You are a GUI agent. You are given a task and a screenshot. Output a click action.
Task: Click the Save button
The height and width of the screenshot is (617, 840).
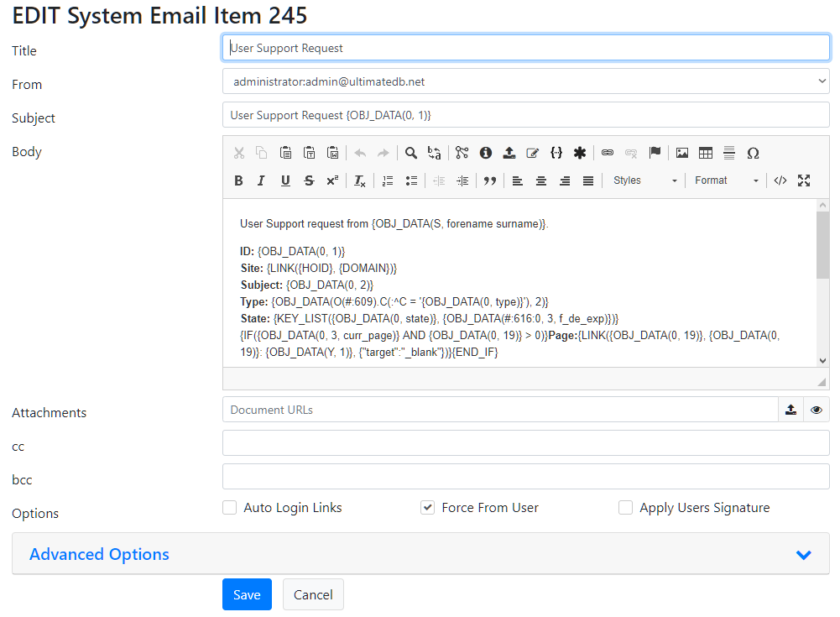click(x=247, y=594)
